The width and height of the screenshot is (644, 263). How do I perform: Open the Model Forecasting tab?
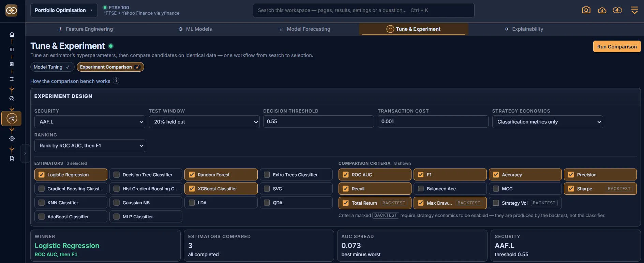[305, 29]
